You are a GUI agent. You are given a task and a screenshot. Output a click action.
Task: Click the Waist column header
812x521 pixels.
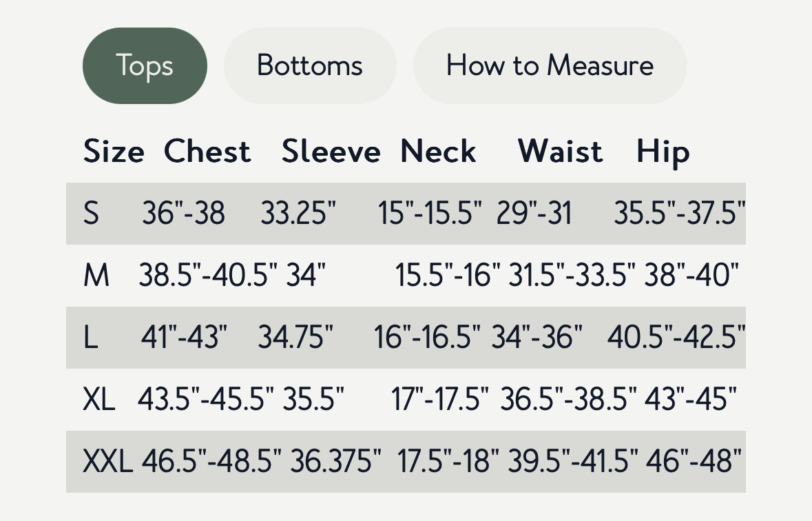(x=561, y=152)
